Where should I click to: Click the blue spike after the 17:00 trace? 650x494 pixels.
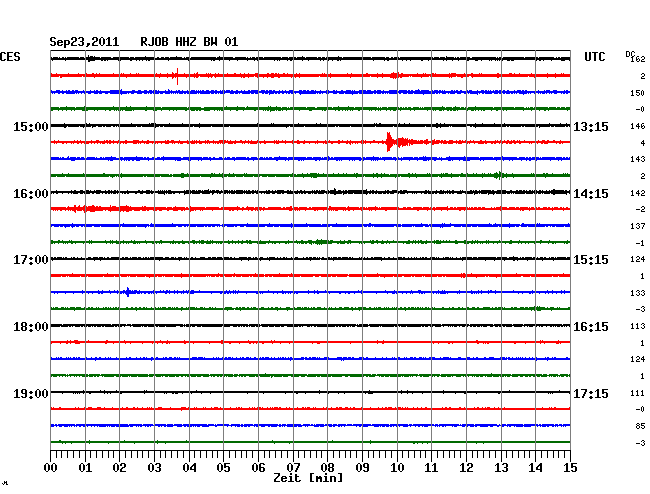(x=128, y=292)
